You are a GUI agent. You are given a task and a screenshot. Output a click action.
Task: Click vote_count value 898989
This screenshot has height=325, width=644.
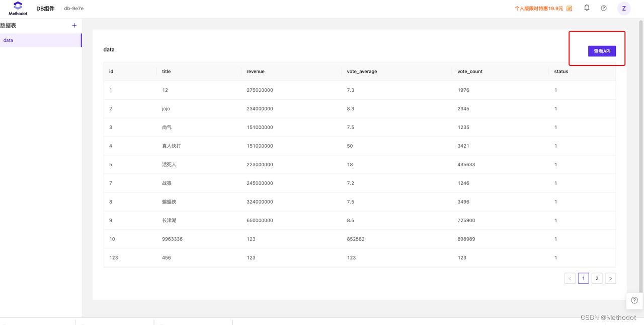466,239
